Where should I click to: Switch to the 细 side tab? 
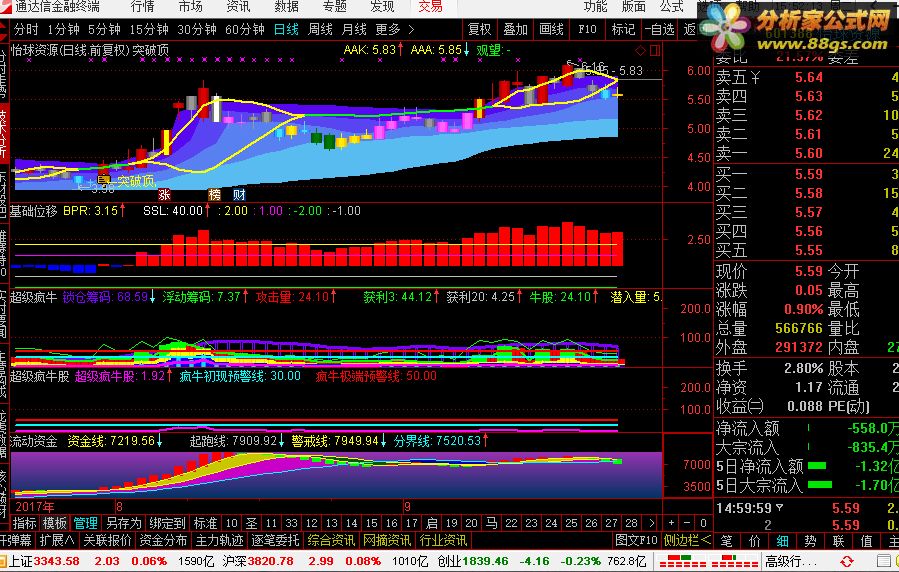782,541
